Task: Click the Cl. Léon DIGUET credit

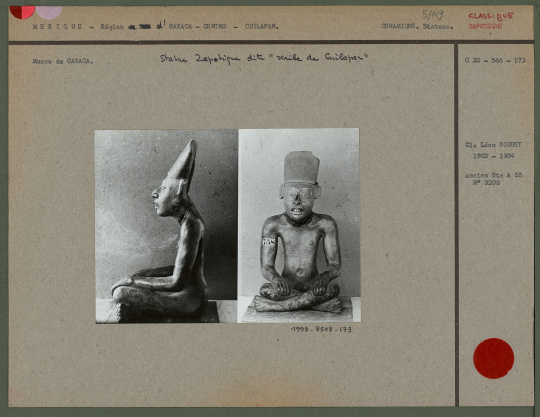Action: (493, 145)
